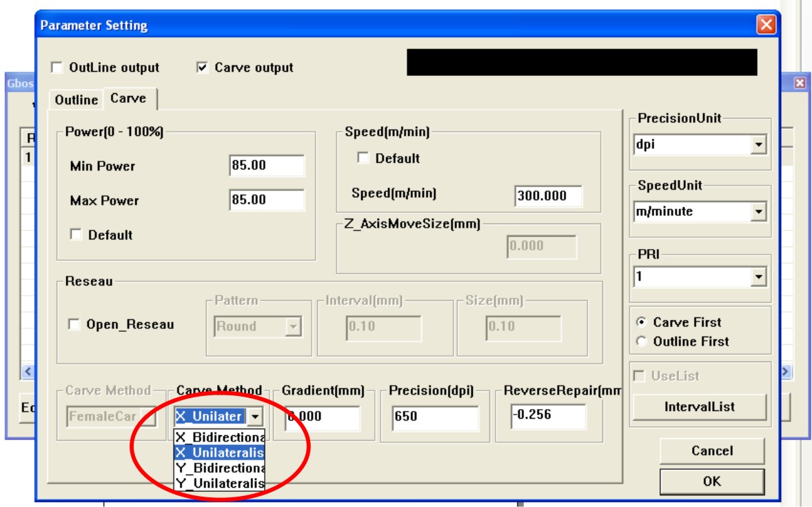Enable the Speed Default checkbox
Viewport: 812px width, 507px height.
pos(363,158)
